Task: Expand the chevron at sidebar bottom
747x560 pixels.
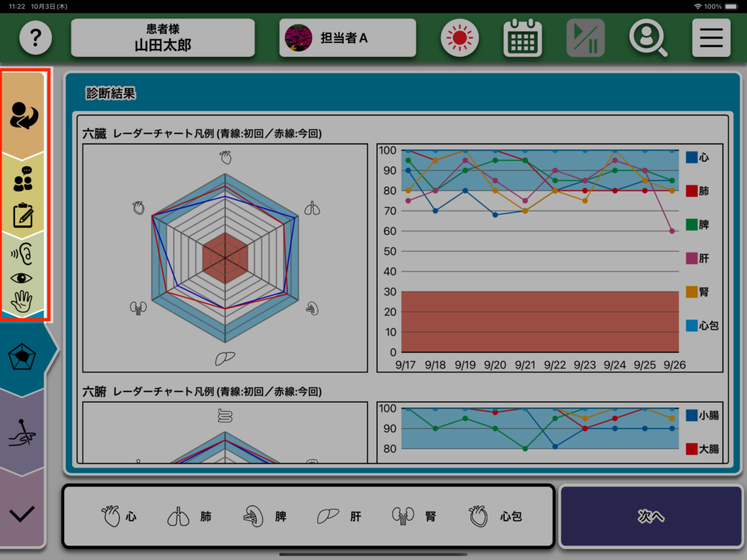Action: (x=23, y=513)
